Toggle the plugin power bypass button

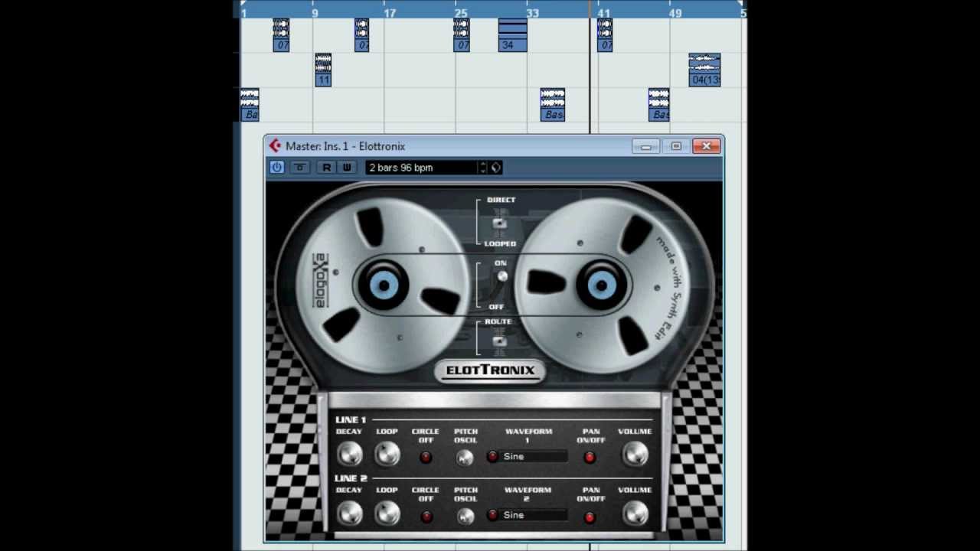point(276,167)
